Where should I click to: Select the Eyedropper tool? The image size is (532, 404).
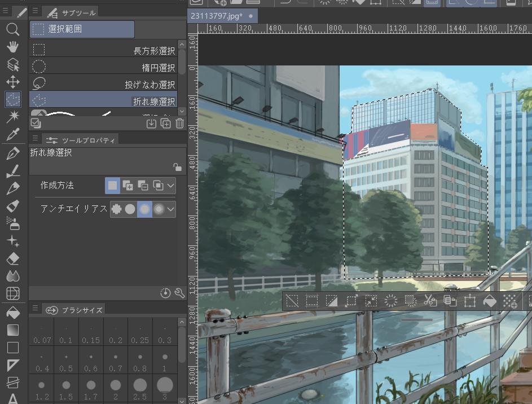(12, 134)
